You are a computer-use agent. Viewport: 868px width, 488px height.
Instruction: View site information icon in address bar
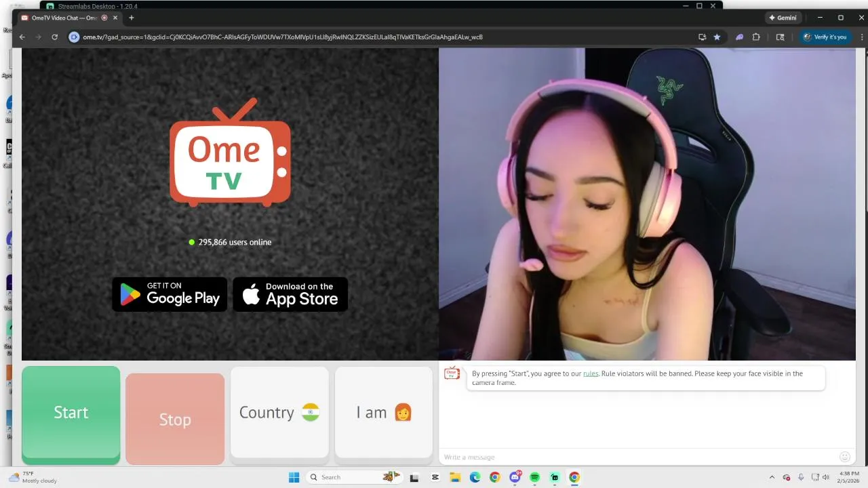pyautogui.click(x=75, y=37)
